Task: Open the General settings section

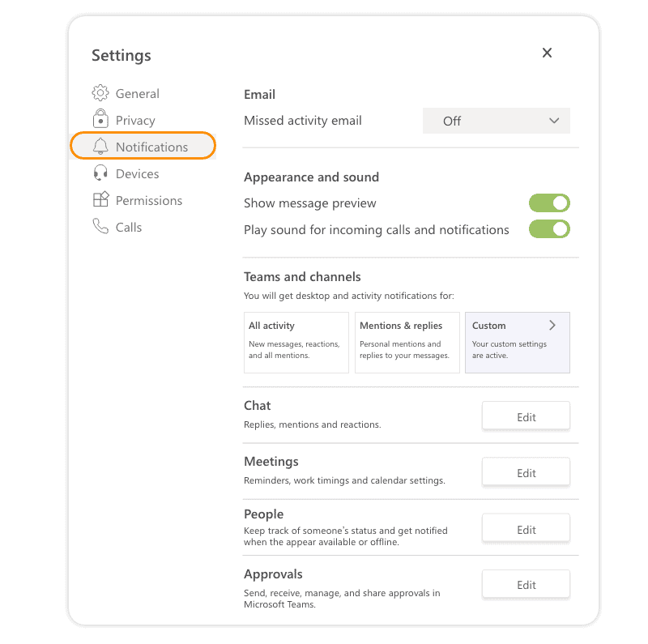Action: click(x=137, y=93)
